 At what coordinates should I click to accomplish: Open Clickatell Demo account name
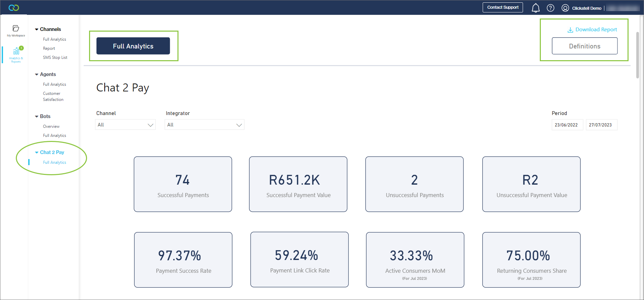tap(587, 8)
